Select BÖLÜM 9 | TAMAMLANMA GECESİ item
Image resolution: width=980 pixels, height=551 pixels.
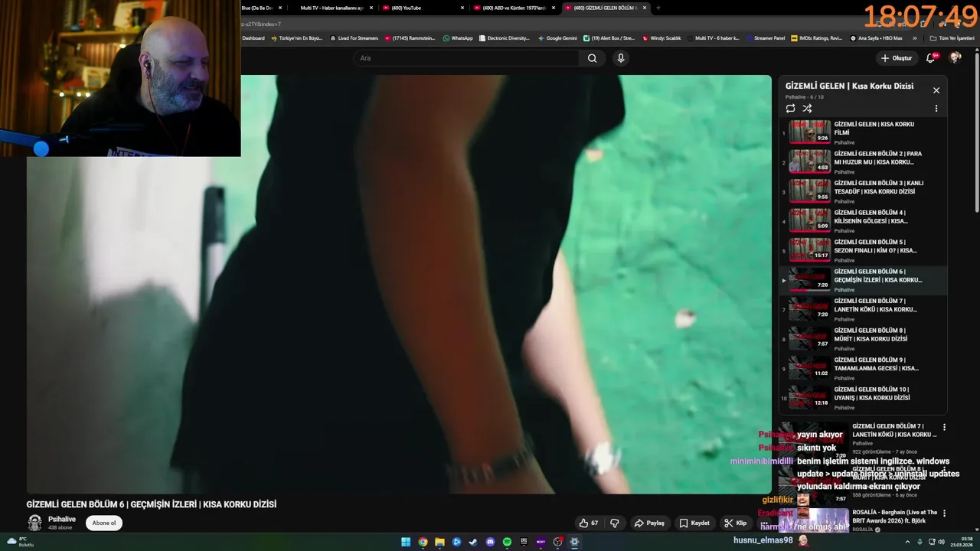[x=863, y=368]
